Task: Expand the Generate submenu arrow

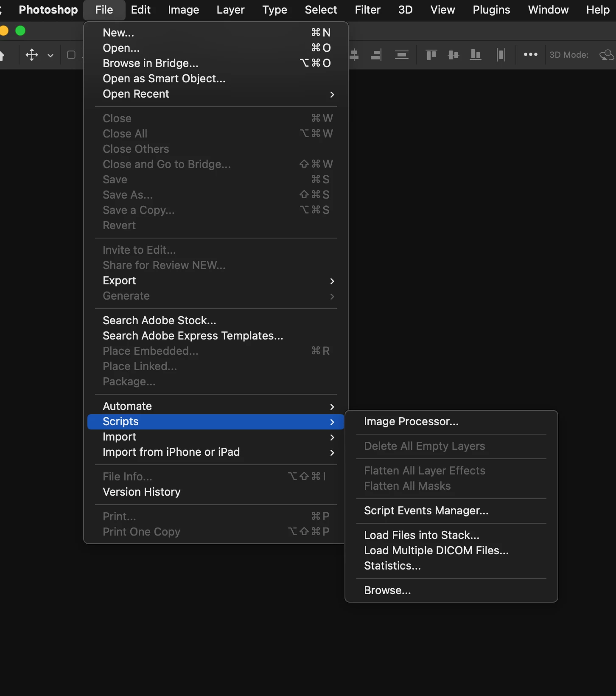Action: click(332, 296)
